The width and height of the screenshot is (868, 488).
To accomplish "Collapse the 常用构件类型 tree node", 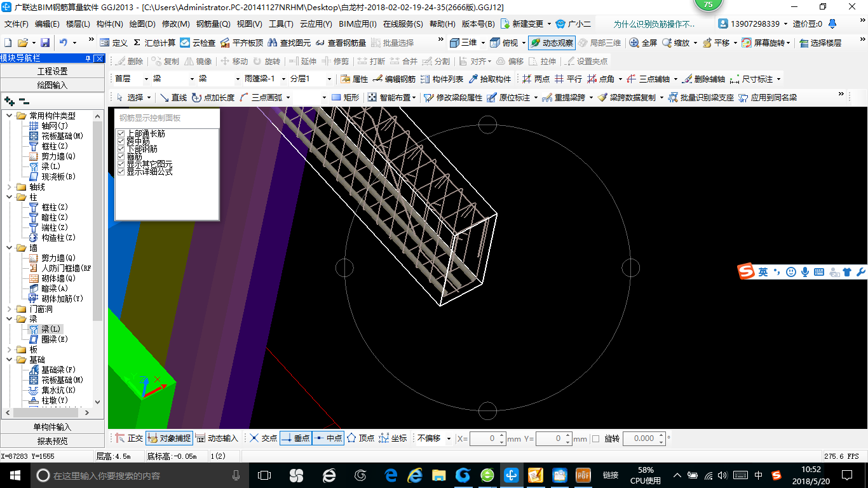I will tap(9, 116).
